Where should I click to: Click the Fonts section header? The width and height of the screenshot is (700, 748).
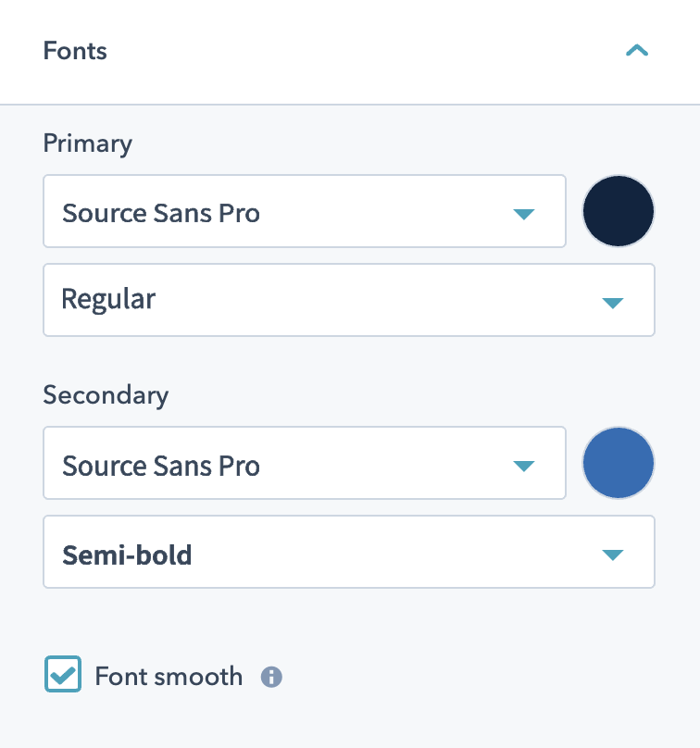(75, 51)
